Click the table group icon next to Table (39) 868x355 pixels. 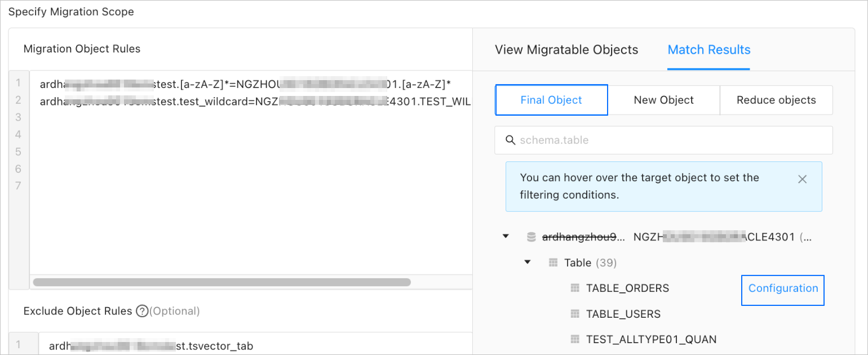coord(553,262)
